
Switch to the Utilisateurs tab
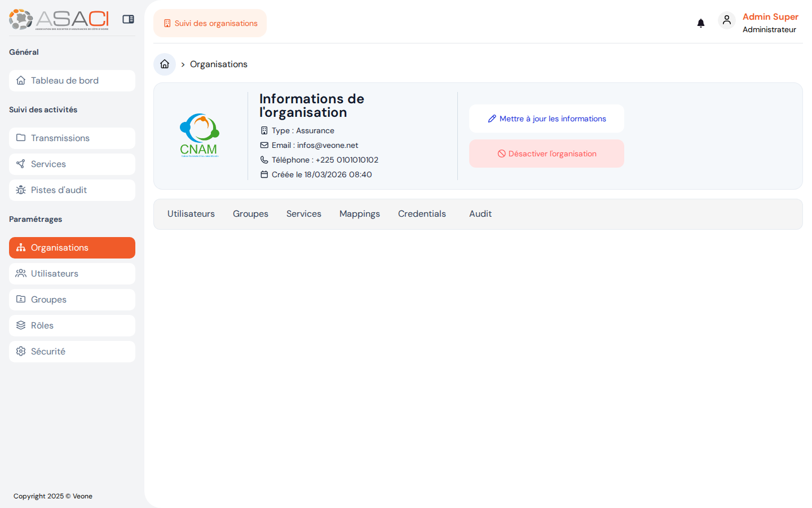coord(191,213)
